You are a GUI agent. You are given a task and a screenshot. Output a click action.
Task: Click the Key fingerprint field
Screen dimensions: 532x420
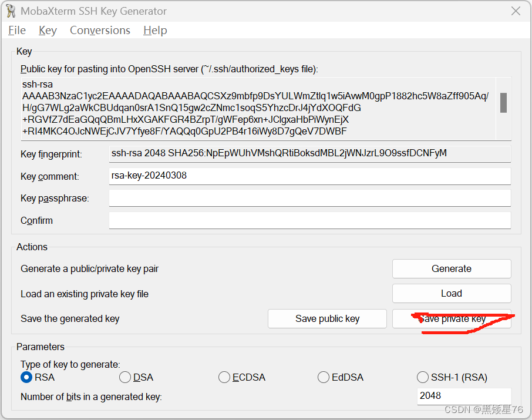(x=310, y=153)
